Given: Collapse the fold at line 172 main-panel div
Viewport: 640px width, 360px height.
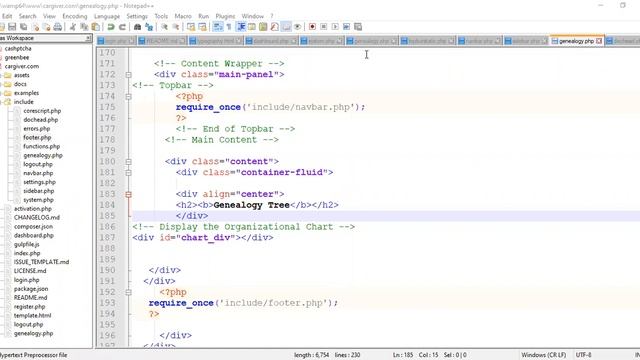Looking at the screenshot, I should click(129, 75).
